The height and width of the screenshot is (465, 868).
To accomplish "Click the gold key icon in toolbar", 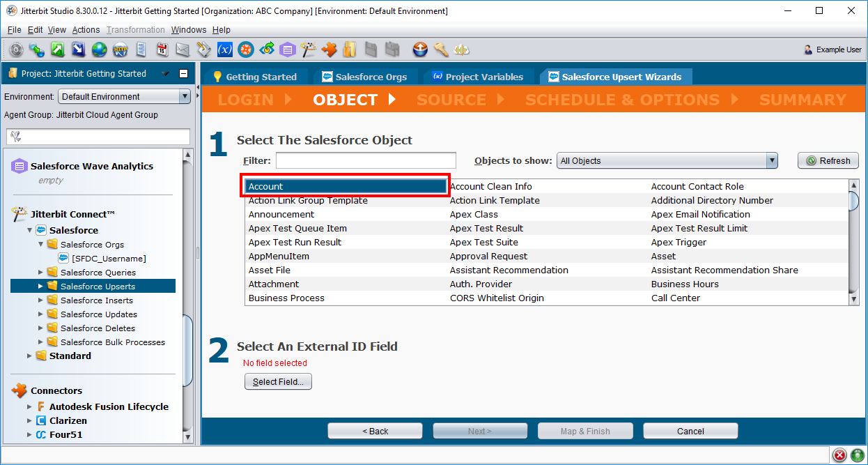I will pyautogui.click(x=440, y=49).
